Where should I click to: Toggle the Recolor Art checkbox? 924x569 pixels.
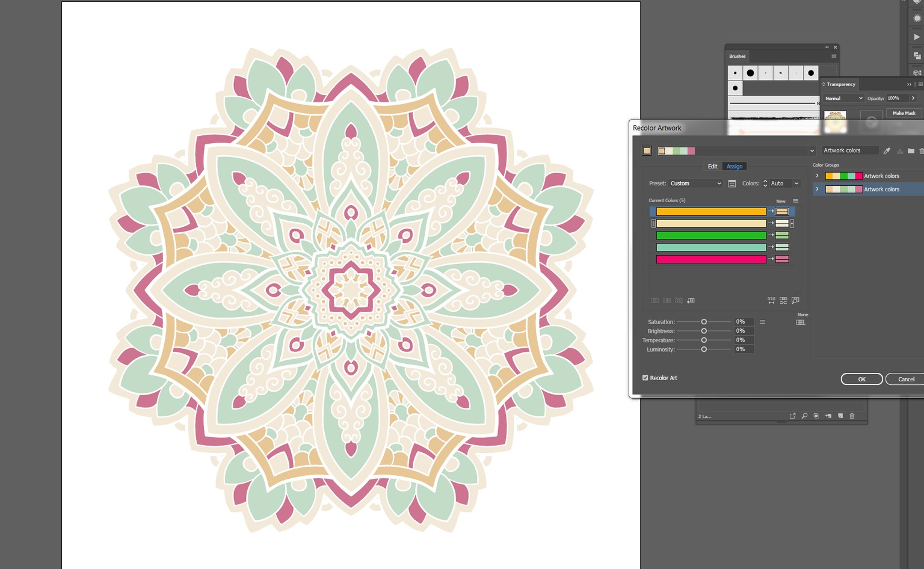click(645, 378)
